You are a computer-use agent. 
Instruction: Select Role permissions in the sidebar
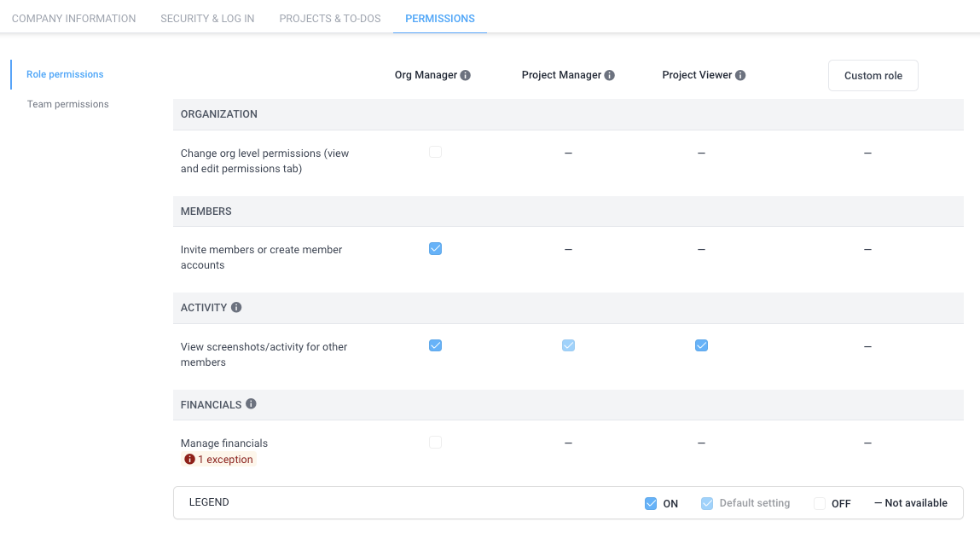[x=65, y=74]
